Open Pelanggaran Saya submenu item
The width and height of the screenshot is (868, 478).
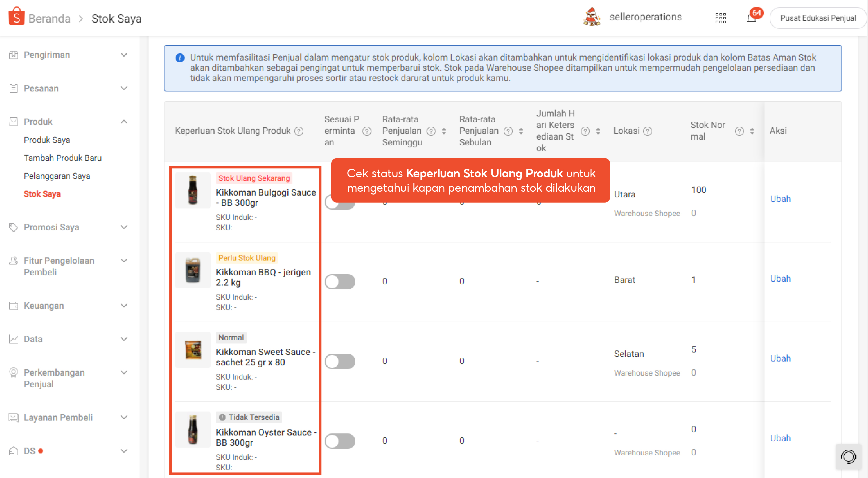57,176
